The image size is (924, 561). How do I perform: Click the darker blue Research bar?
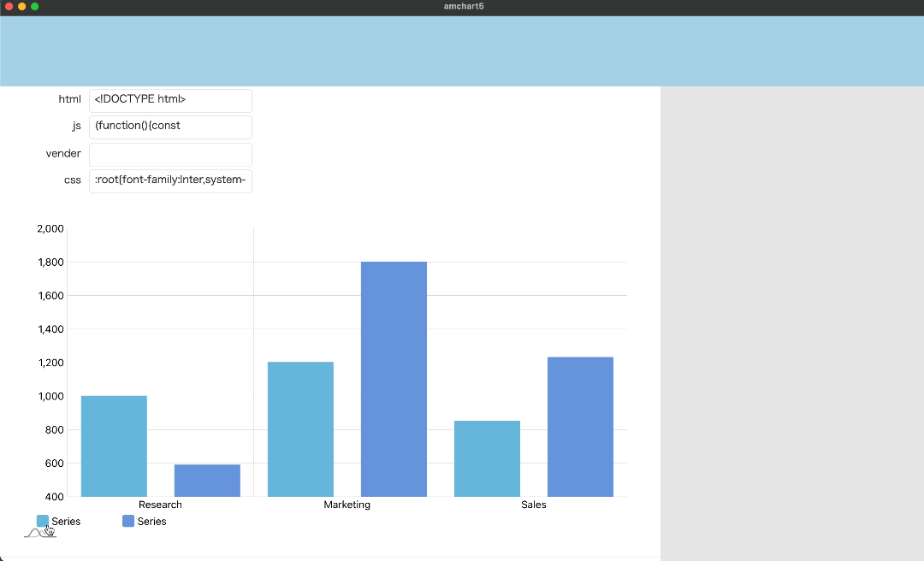(x=207, y=480)
